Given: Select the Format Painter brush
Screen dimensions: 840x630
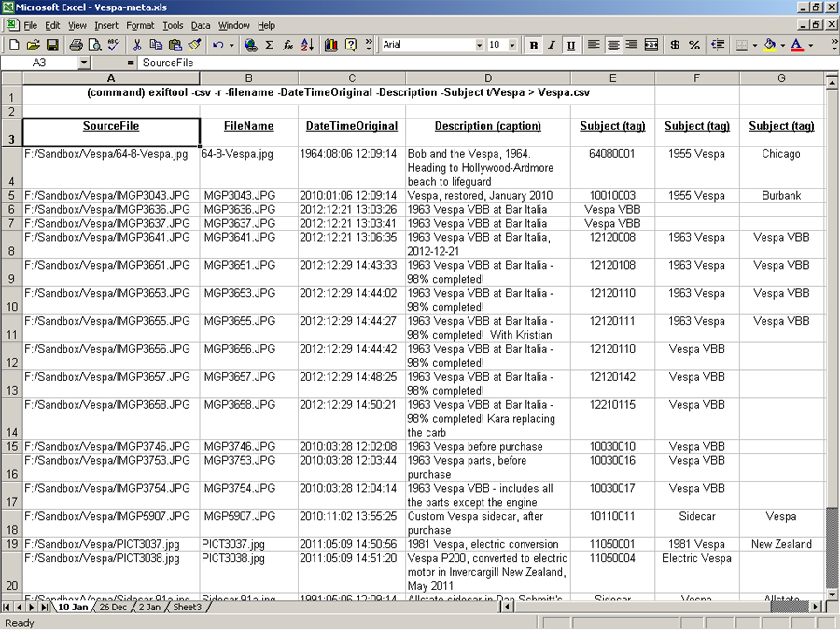Looking at the screenshot, I should pos(194,45).
